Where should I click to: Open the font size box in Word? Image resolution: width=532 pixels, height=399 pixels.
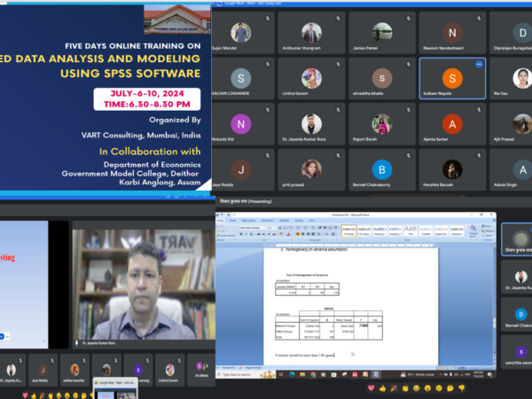pos(272,228)
